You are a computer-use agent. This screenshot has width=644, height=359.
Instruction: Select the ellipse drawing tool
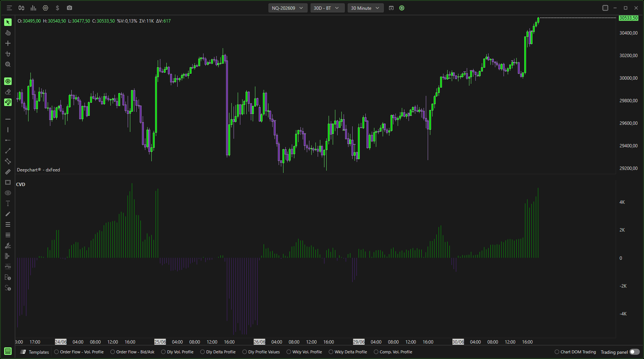(8, 193)
